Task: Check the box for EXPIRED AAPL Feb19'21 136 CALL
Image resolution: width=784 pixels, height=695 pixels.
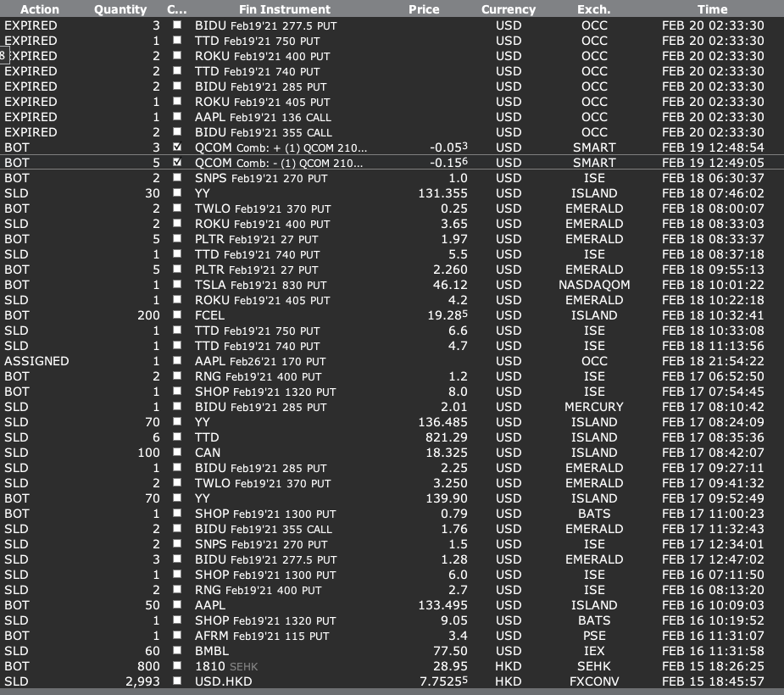Action: [177, 116]
